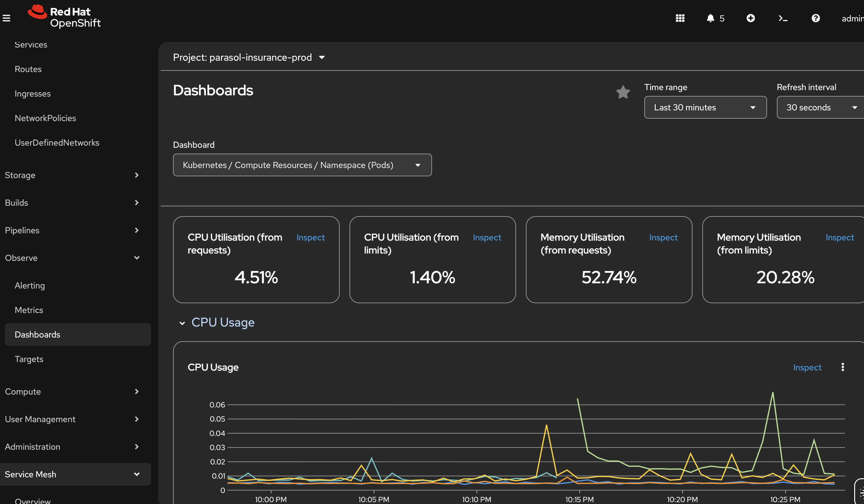Open the web terminal icon
The image size is (864, 504).
pos(783,18)
